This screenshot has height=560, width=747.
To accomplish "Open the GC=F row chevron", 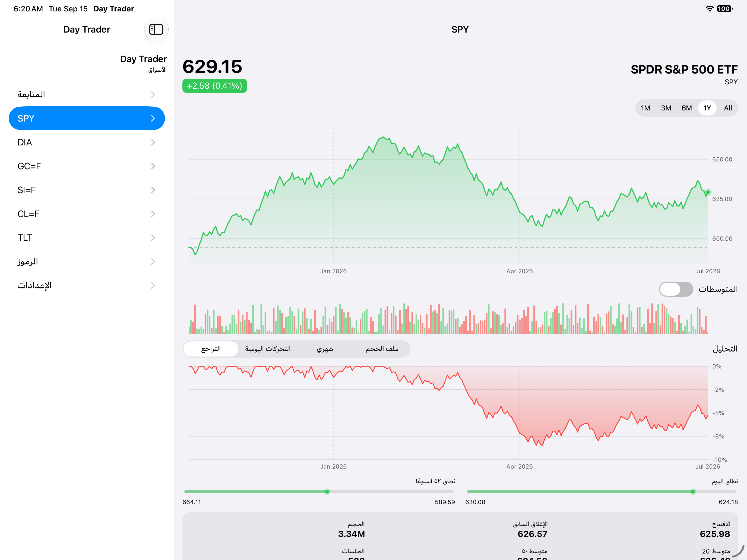I will point(153,166).
